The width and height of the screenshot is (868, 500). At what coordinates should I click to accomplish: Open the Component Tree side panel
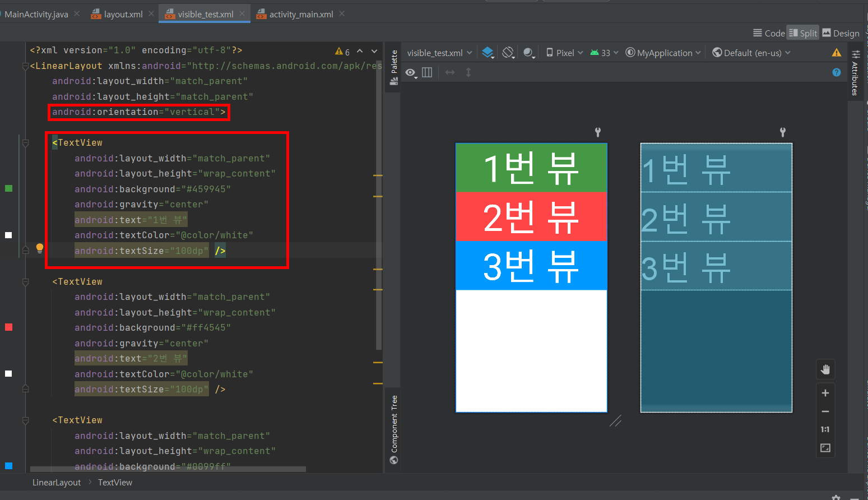pyautogui.click(x=394, y=429)
